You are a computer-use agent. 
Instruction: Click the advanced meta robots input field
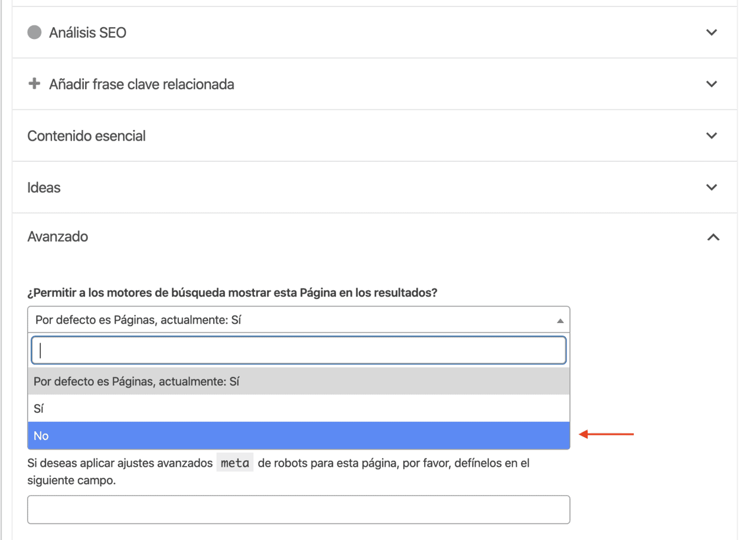click(299, 509)
